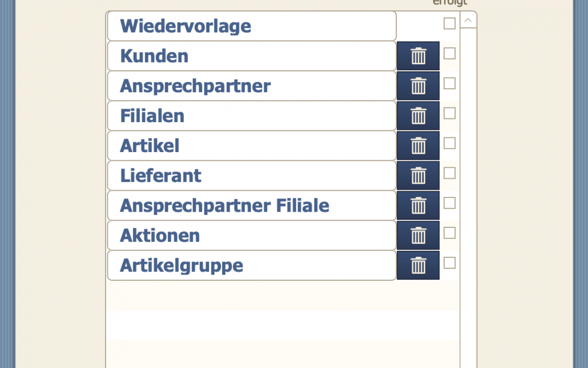The width and height of the screenshot is (588, 368).
Task: Open the Wiedervorlage entry
Action: (252, 26)
